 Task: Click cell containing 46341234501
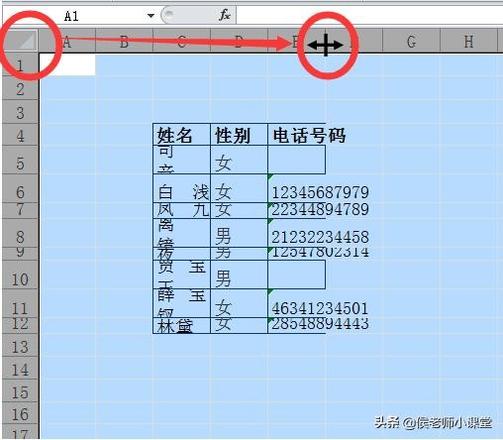pos(297,303)
